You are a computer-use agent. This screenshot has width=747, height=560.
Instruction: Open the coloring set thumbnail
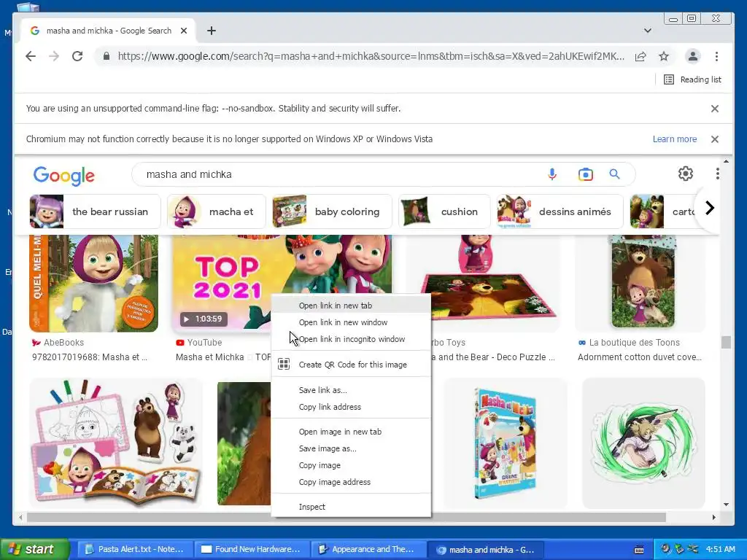tap(116, 443)
